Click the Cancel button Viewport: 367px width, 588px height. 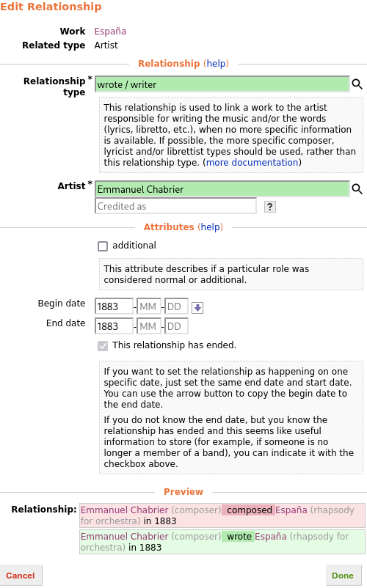[x=21, y=576]
